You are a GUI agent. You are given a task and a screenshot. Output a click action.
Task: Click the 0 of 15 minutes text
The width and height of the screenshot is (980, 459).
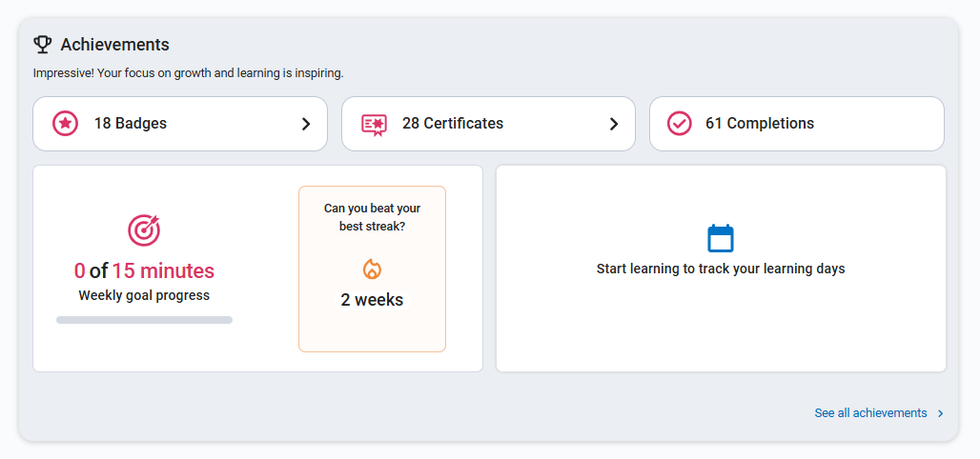pyautogui.click(x=144, y=270)
